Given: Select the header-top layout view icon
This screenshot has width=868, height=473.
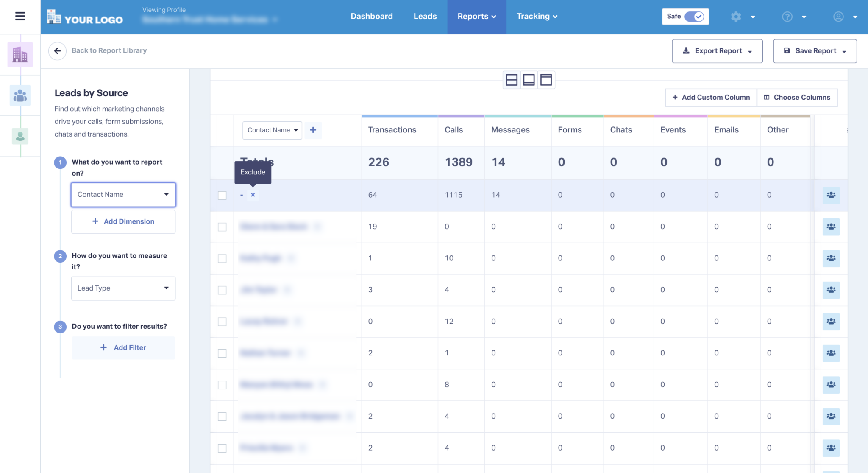Looking at the screenshot, I should point(546,79).
